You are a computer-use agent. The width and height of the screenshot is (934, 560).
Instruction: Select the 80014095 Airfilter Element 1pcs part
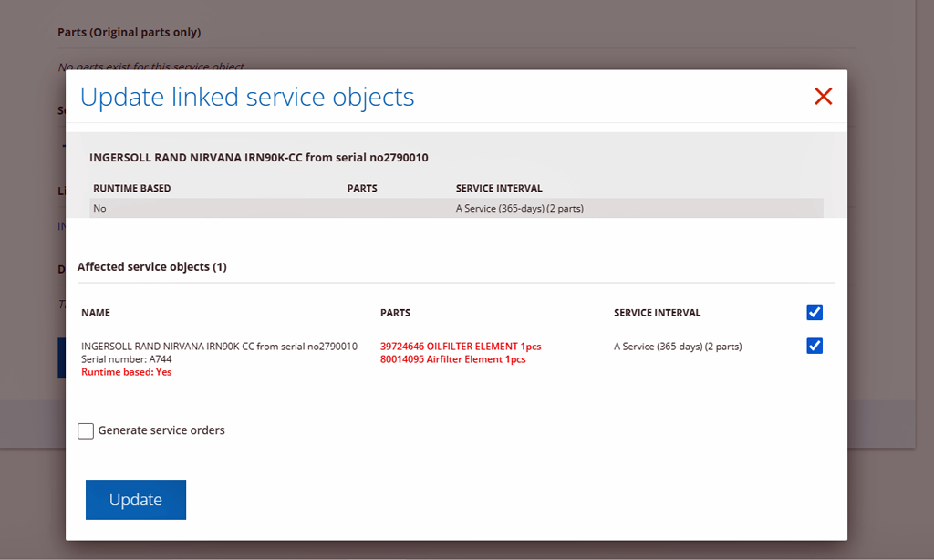click(452, 359)
